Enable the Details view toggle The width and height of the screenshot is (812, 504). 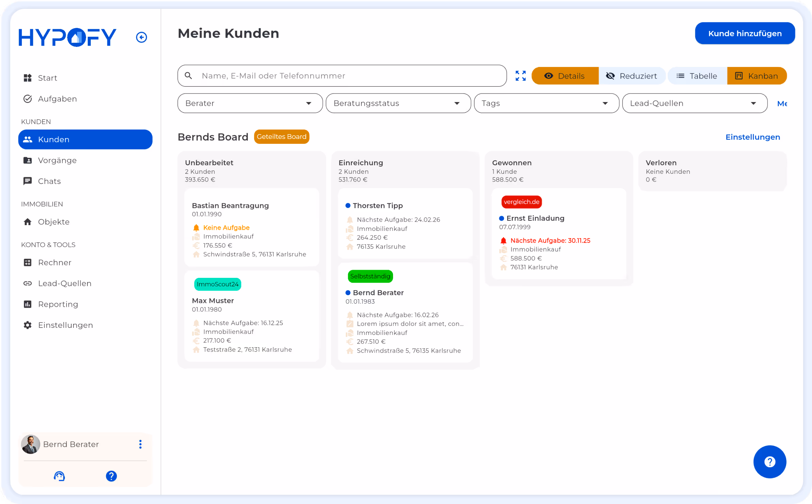[565, 76]
